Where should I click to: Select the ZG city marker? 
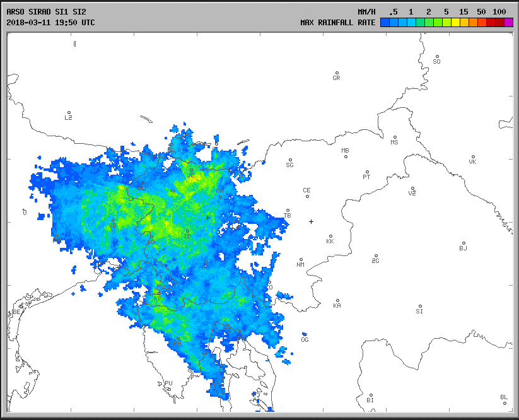[x=376, y=256]
